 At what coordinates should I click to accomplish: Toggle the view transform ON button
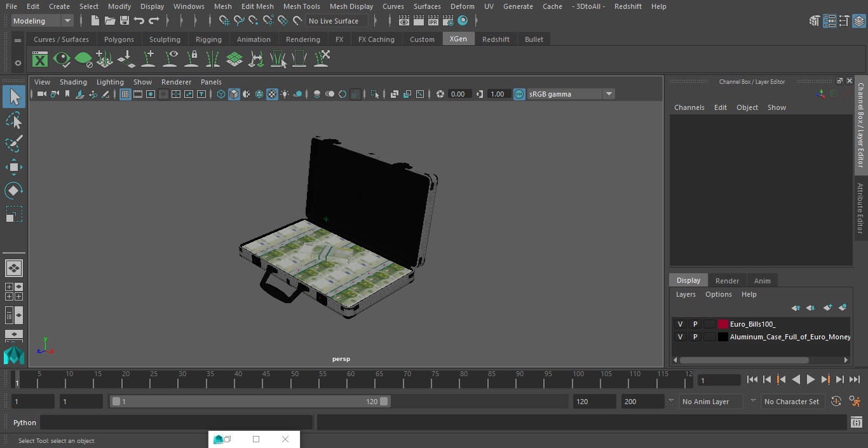pos(519,94)
